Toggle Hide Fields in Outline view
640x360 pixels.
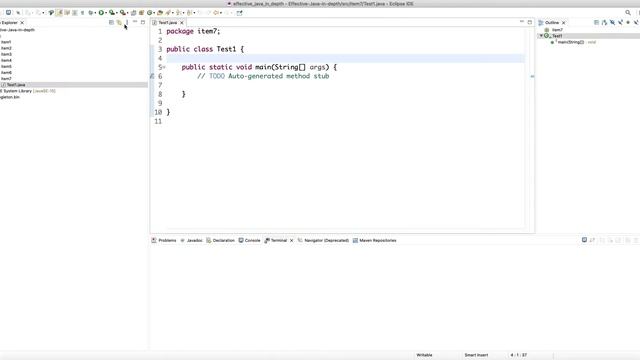pyautogui.click(x=612, y=22)
